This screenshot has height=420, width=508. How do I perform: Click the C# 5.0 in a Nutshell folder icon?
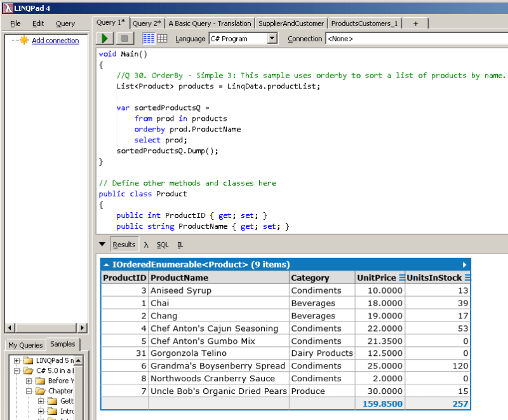pyautogui.click(x=29, y=370)
